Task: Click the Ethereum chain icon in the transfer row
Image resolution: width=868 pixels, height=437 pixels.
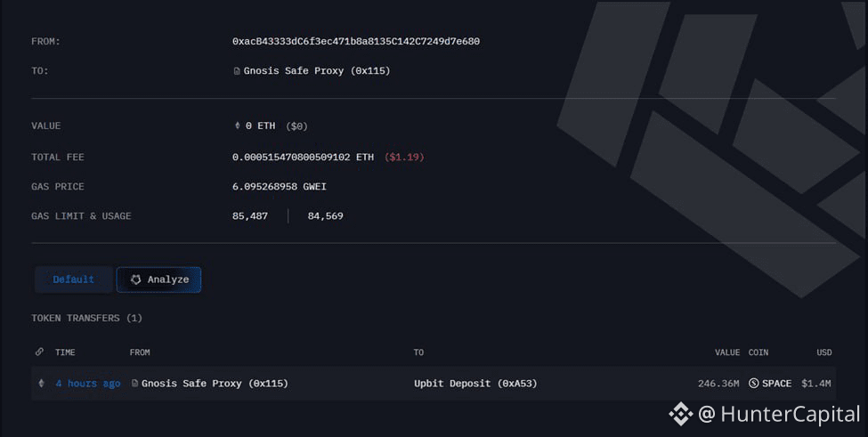Action: pos(41,384)
